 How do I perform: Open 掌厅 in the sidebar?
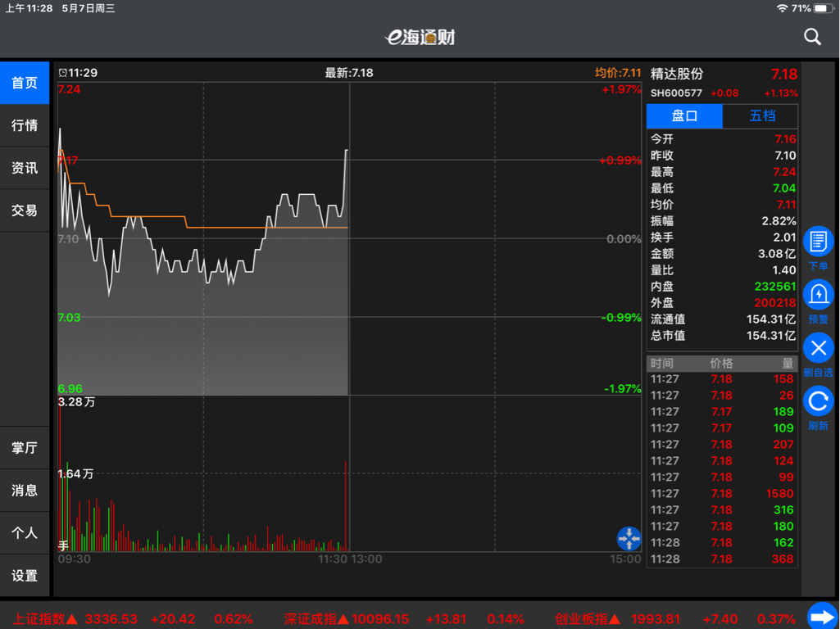[x=25, y=447]
